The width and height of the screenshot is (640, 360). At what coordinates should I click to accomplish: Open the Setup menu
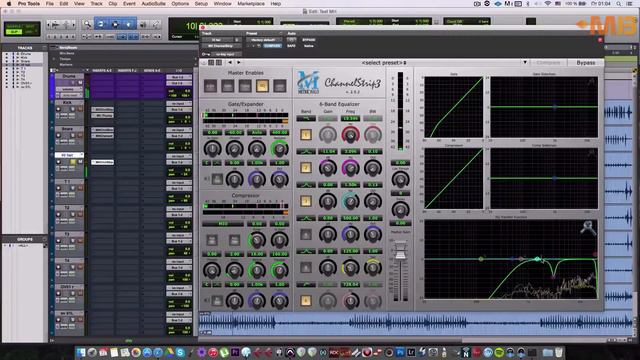[201, 4]
